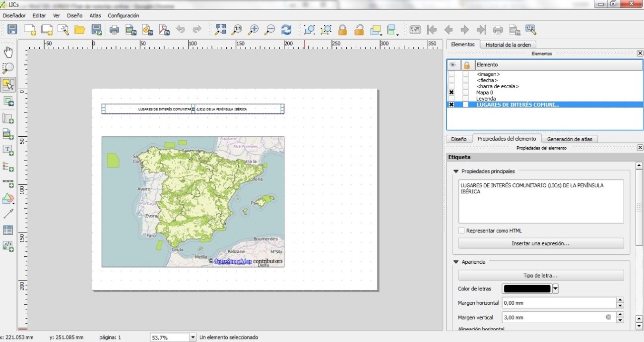Open the Atlas menu
This screenshot has height=342, width=644.
coord(95,15)
